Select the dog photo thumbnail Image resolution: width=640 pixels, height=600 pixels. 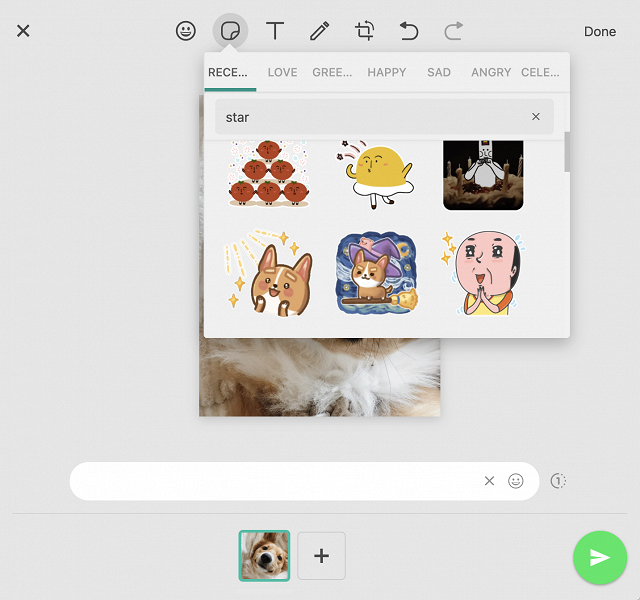[x=264, y=556]
